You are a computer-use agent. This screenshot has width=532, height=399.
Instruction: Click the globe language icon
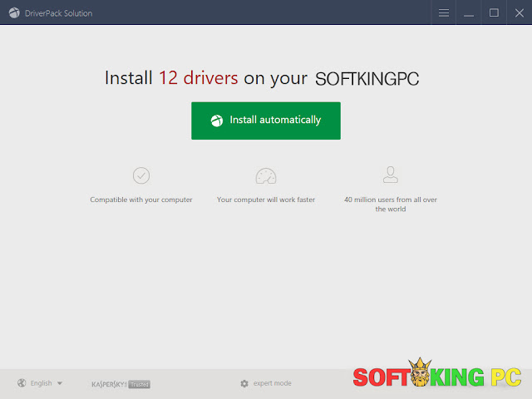pyautogui.click(x=22, y=383)
